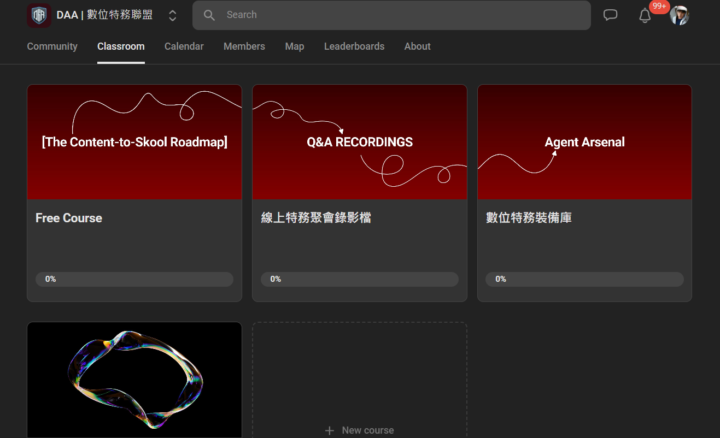Open the Q&A RECORDINGS course thumbnail
This screenshot has width=720, height=438.
(359, 142)
